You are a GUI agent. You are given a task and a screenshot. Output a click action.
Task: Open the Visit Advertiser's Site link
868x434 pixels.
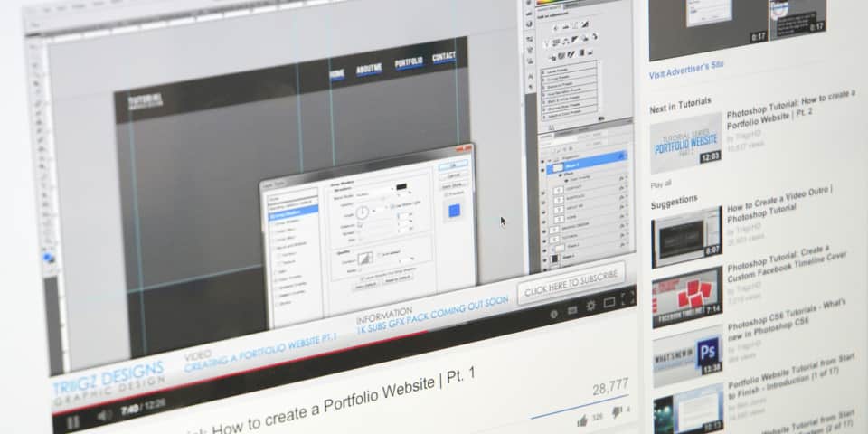[686, 70]
